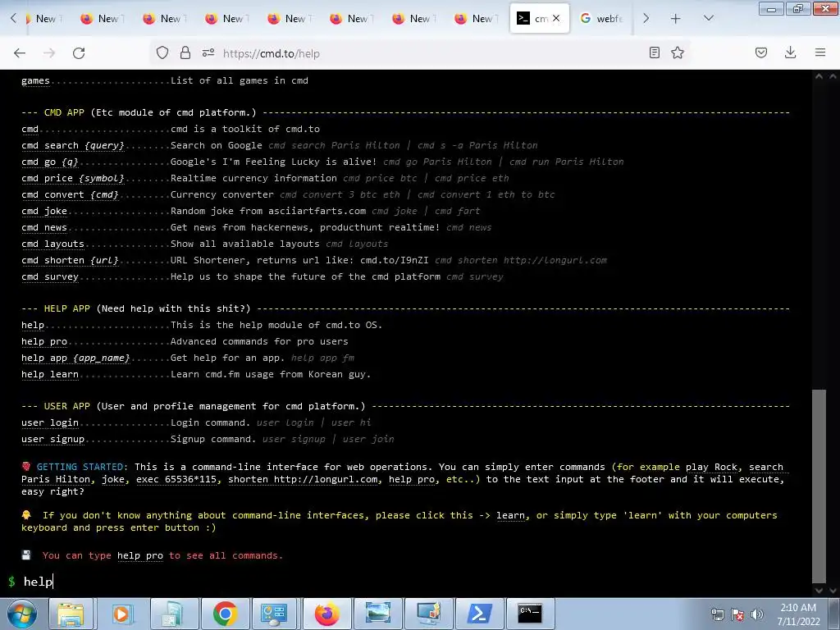Click 'user signup' command
Viewport: 840px width, 630px height.
point(53,440)
